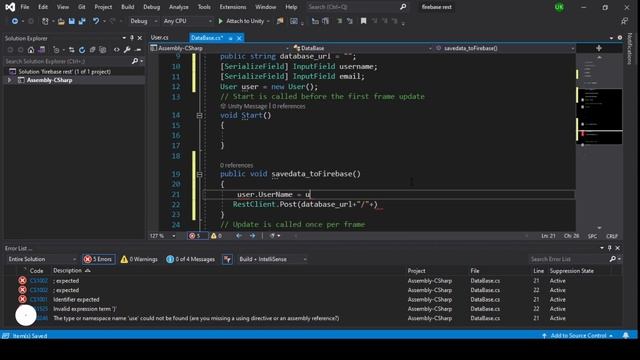This screenshot has width=640, height=360.
Task: Click Save icon in toolbar
Action: click(71, 21)
